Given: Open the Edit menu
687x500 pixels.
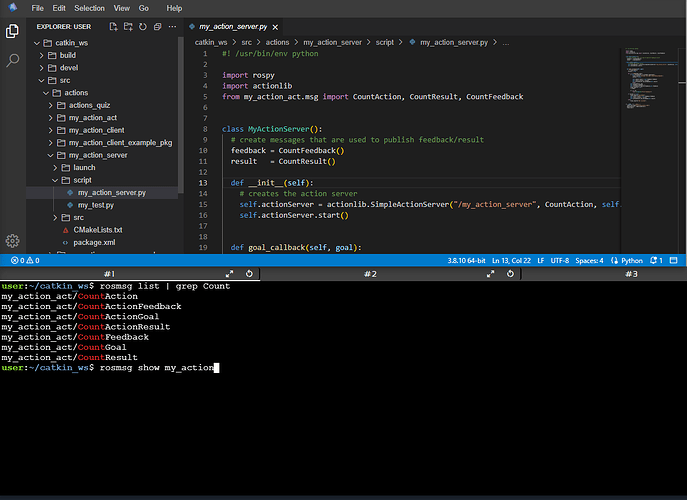Looking at the screenshot, I should click(59, 8).
